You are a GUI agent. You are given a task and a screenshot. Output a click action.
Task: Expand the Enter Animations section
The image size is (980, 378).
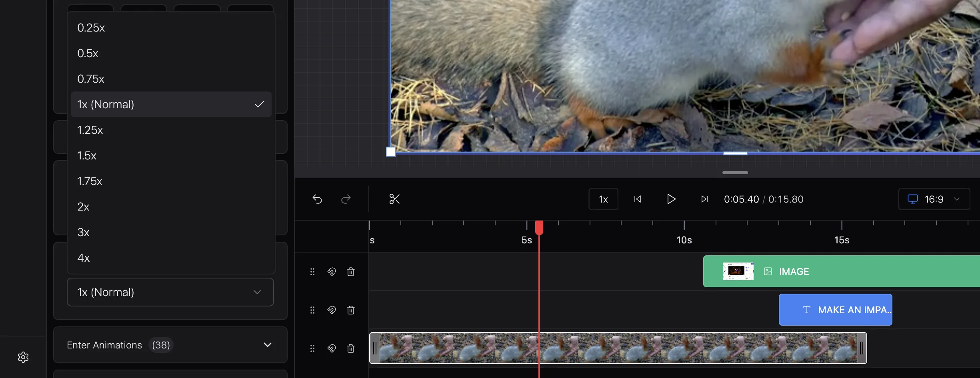coord(170,345)
